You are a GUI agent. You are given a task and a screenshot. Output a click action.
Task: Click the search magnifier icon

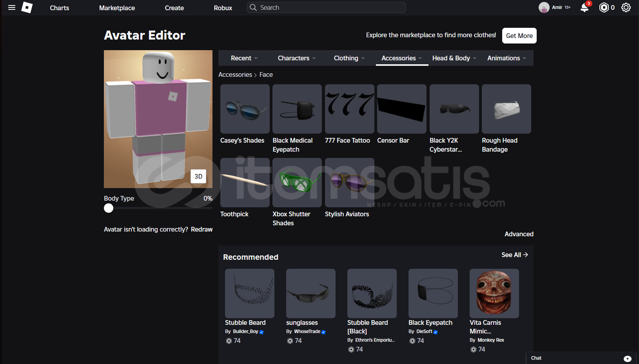coord(253,7)
